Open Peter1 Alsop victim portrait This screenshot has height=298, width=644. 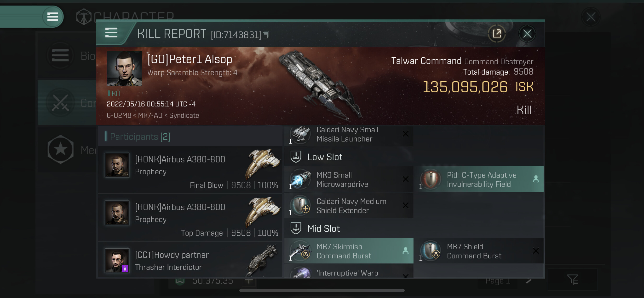[124, 69]
